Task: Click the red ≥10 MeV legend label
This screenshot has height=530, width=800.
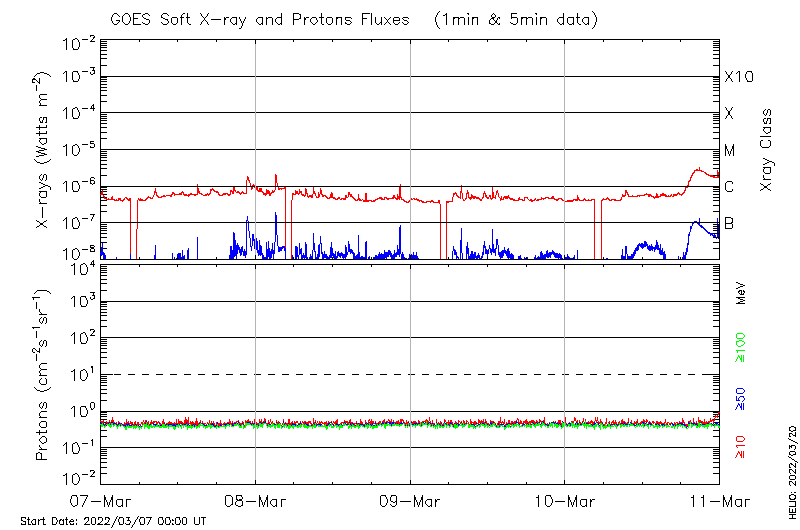Action: [x=741, y=447]
